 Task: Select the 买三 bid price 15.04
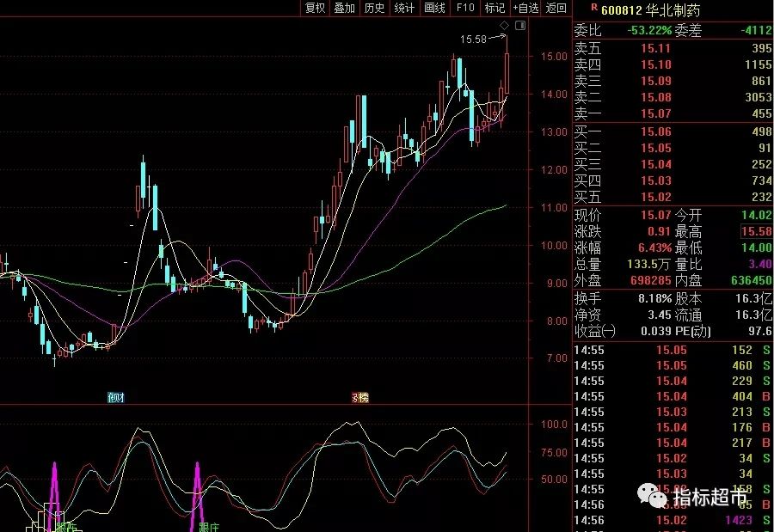pyautogui.click(x=655, y=164)
